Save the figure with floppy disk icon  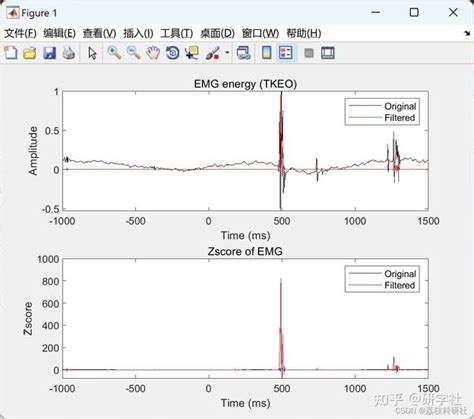[x=49, y=53]
